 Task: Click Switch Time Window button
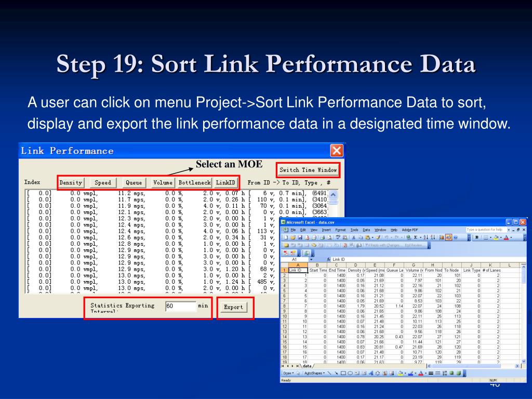(308, 170)
